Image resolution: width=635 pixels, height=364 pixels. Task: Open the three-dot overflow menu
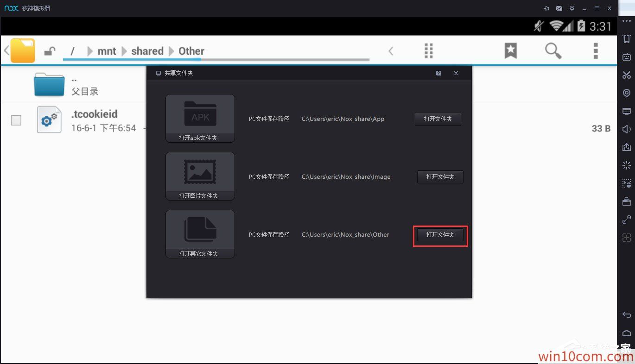596,51
